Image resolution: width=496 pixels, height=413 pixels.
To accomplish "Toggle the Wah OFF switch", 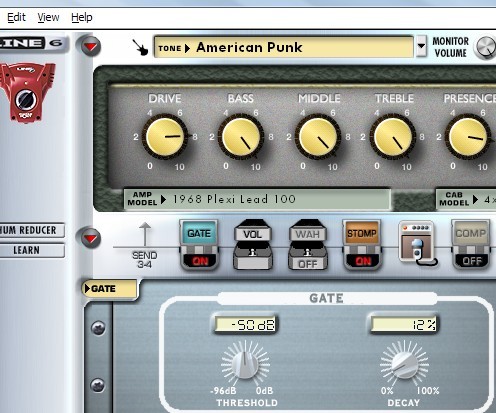I will pyautogui.click(x=308, y=264).
